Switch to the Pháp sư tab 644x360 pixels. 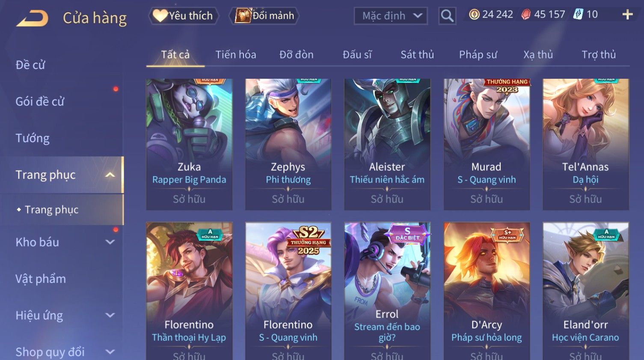[478, 55]
